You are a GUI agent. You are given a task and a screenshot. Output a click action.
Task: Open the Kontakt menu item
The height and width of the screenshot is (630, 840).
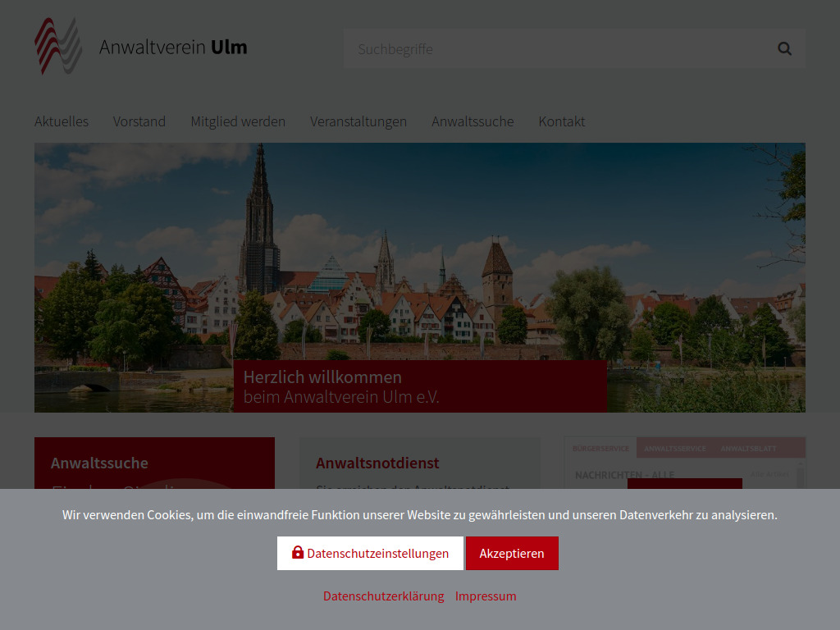coord(561,121)
